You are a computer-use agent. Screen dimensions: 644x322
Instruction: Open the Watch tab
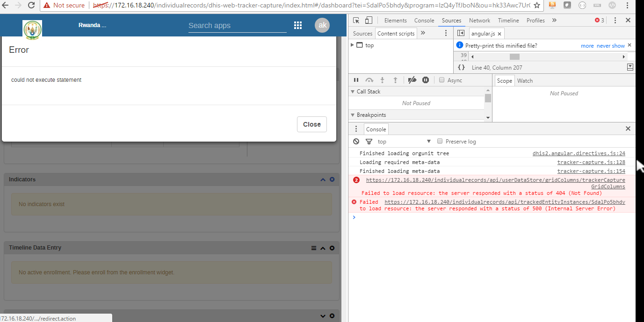tap(525, 81)
